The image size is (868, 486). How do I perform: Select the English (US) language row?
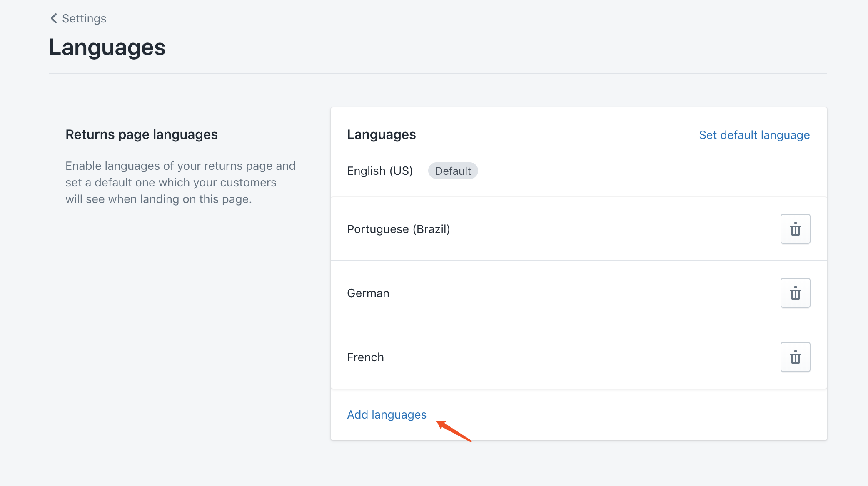click(379, 171)
